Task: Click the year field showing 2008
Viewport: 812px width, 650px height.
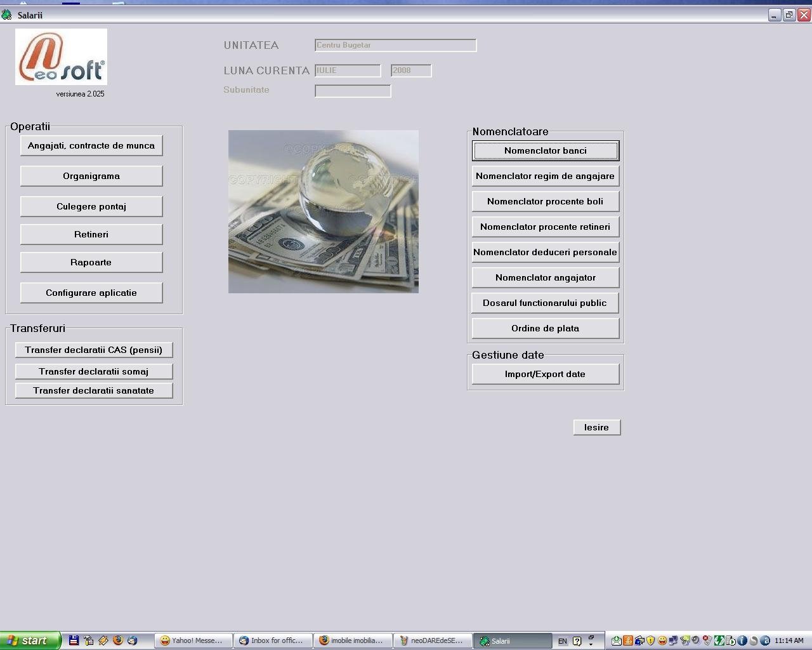Action: point(411,70)
